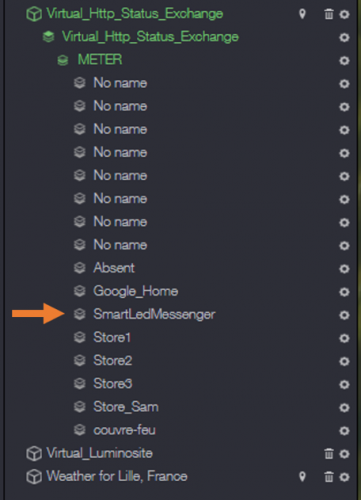Viewport: 361px width, 500px height.
Task: Open gear settings for Weather for Lille
Action: click(344, 477)
